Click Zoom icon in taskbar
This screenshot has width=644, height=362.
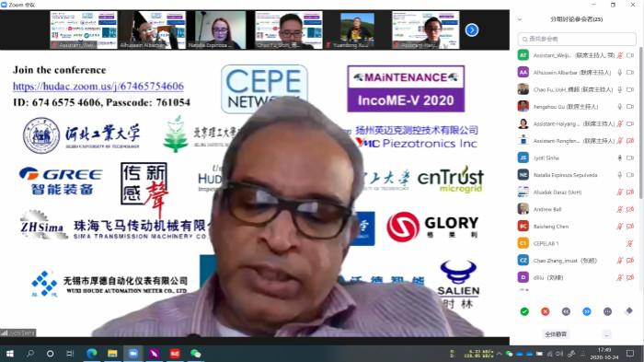coord(133,354)
